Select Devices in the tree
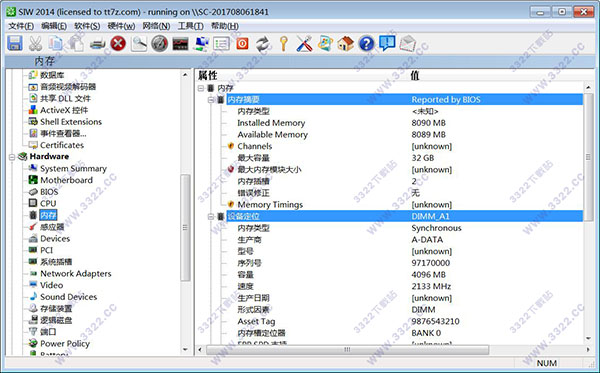The height and width of the screenshot is (373, 600). tap(55, 239)
